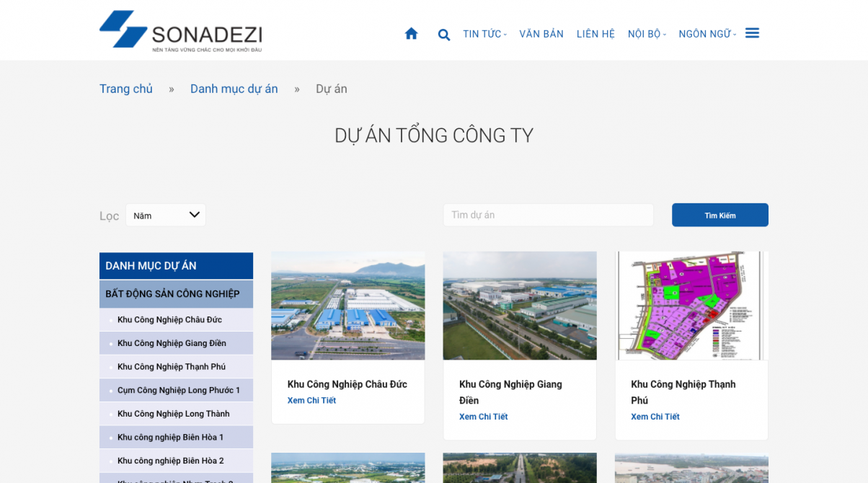The height and width of the screenshot is (483, 868).
Task: Open search via magnifying glass icon
Action: [x=444, y=35]
